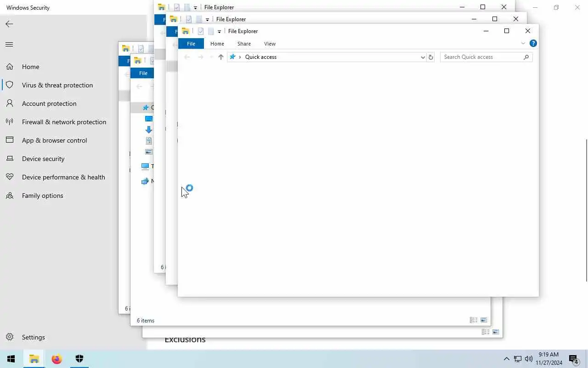Click the '6 items' status bar text
588x368 pixels.
pos(146,321)
